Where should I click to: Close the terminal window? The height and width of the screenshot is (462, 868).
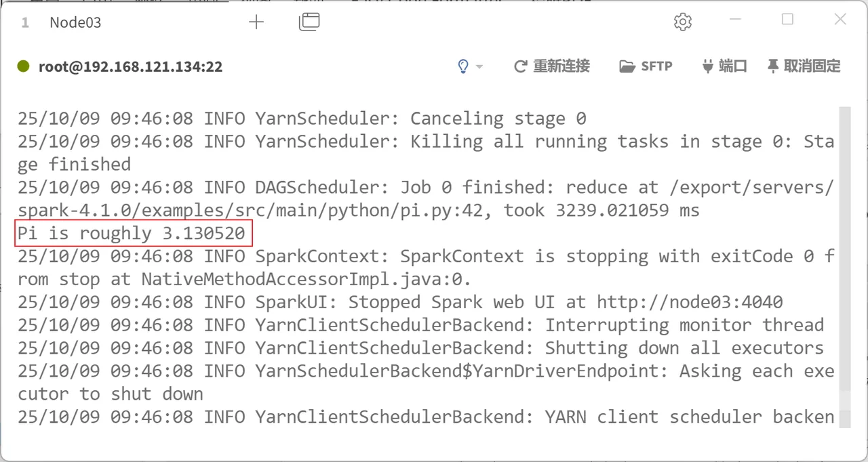coord(840,20)
